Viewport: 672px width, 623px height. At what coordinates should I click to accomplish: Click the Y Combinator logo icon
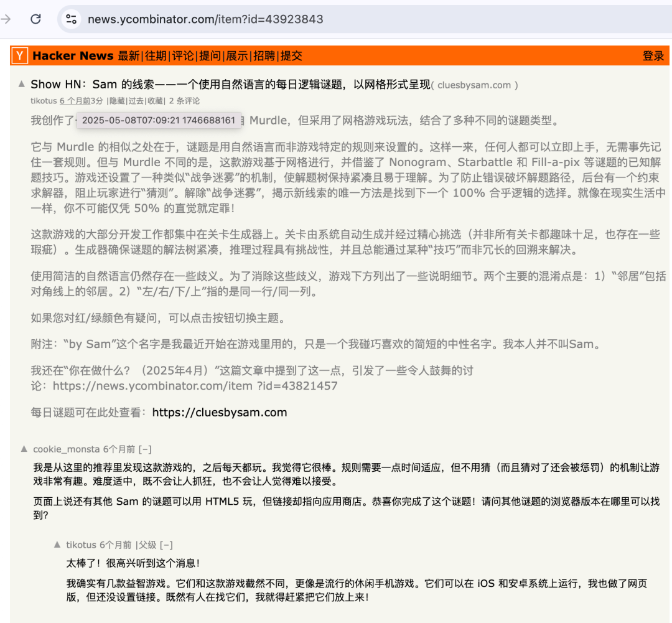point(19,55)
